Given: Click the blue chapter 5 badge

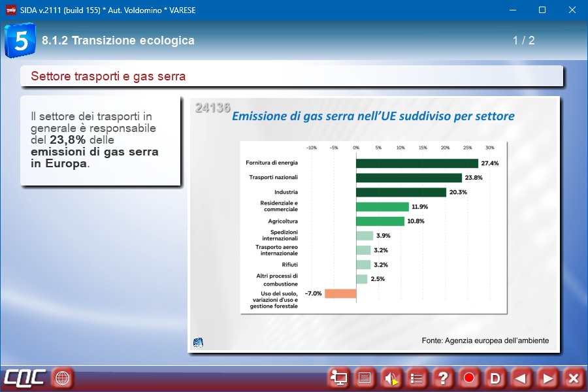Looking at the screenshot, I should (20, 41).
